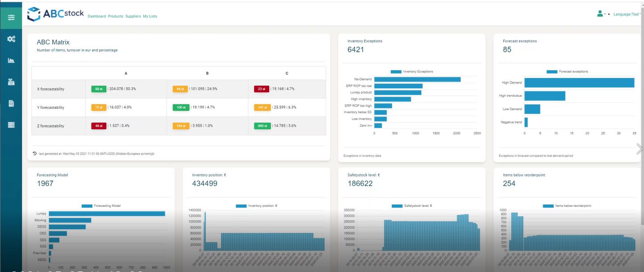Click the High Demand bar in Forecast exceptions
The width and height of the screenshot is (644, 272).
[579, 82]
